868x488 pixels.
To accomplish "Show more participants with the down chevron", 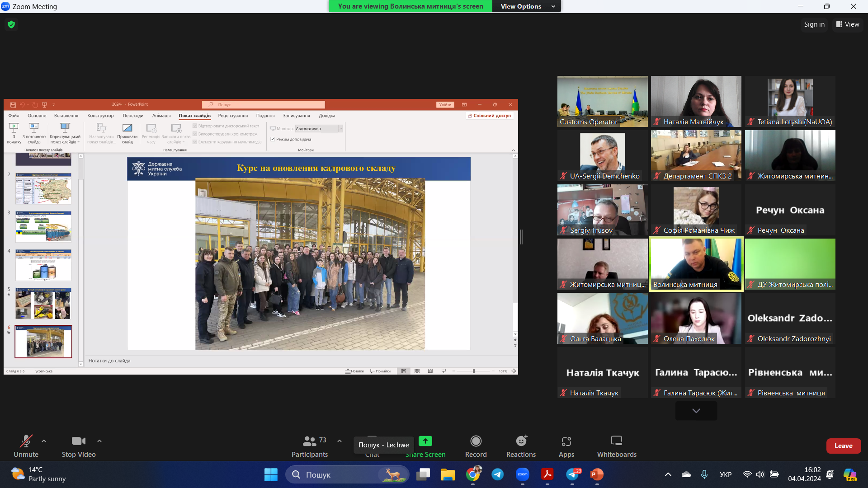I will tap(696, 411).
